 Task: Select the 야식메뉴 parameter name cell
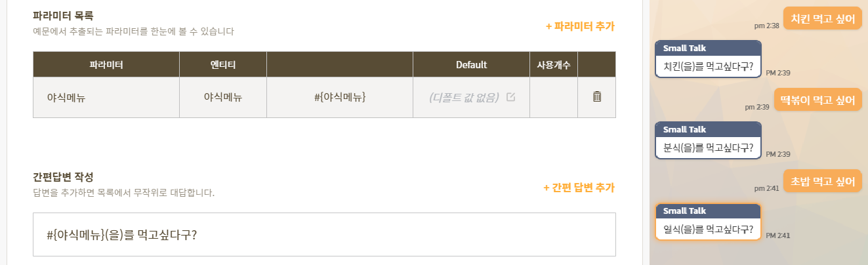pyautogui.click(x=106, y=98)
